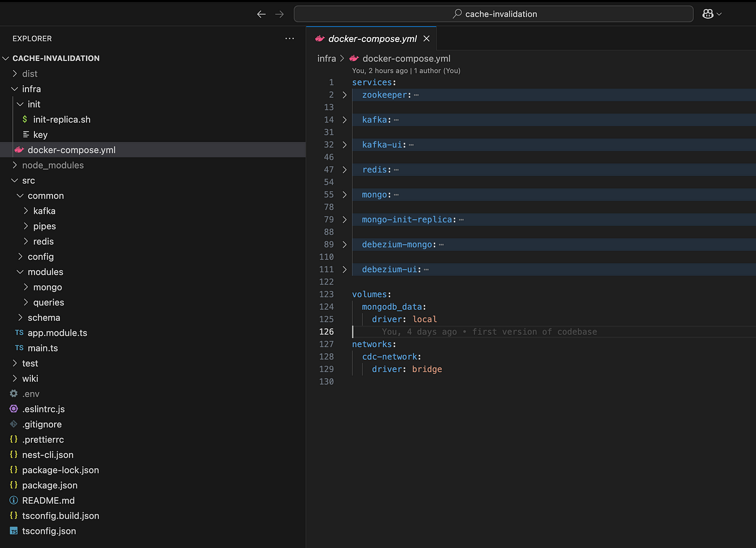Collapse the common folder
Image resolution: width=756 pixels, height=548 pixels.
(x=153, y=195)
